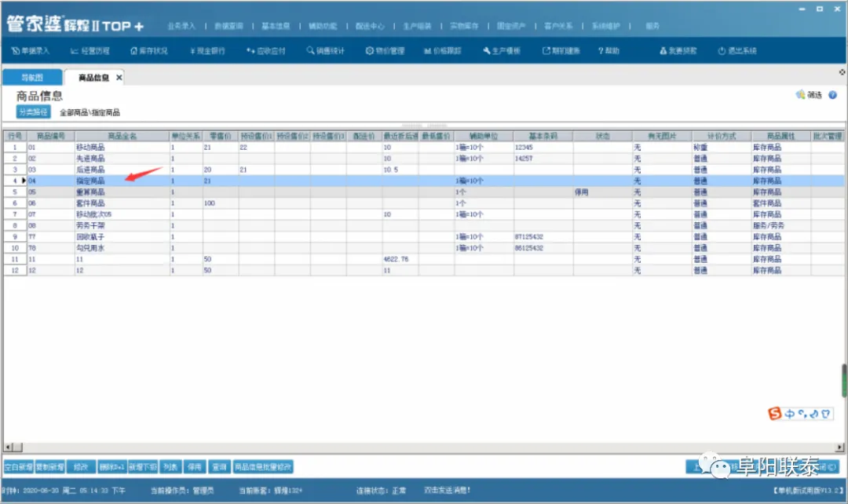Open 生产模板 in the quick toolbar
This screenshot has width=848, height=504.
click(501, 51)
